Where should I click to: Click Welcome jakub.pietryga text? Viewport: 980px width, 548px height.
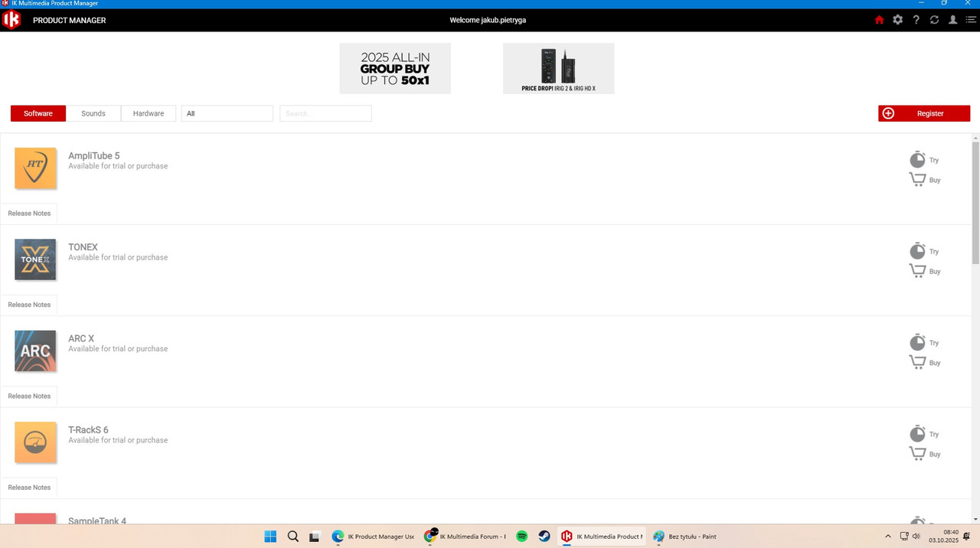point(488,20)
